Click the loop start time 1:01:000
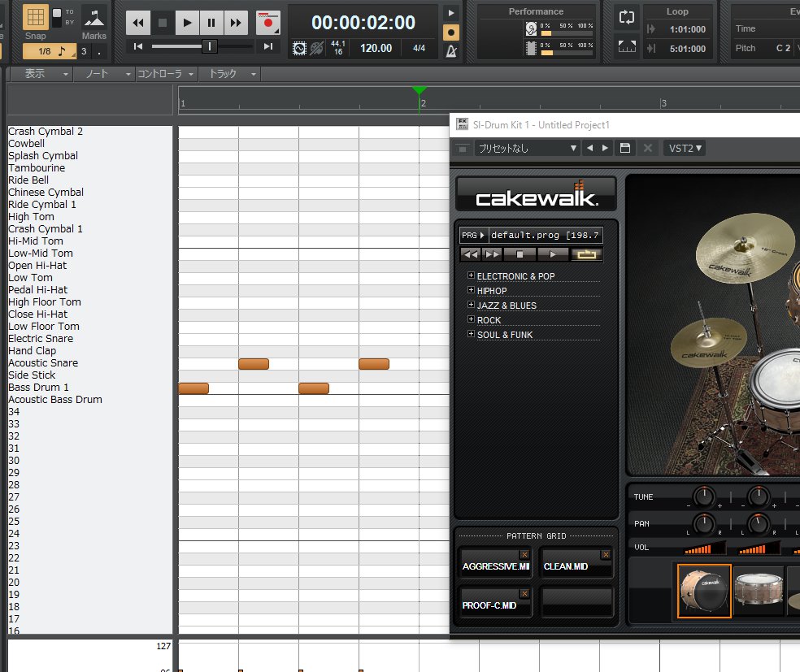 (x=688, y=29)
